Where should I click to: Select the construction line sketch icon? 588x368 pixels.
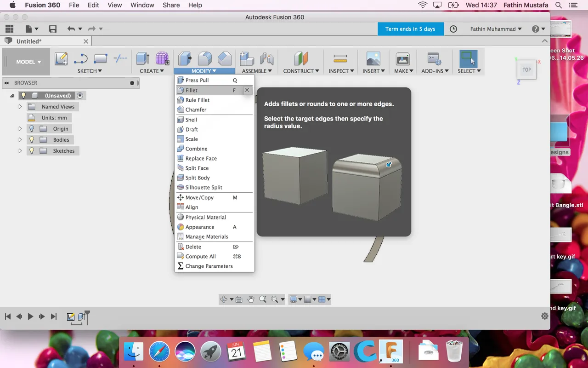coord(120,58)
